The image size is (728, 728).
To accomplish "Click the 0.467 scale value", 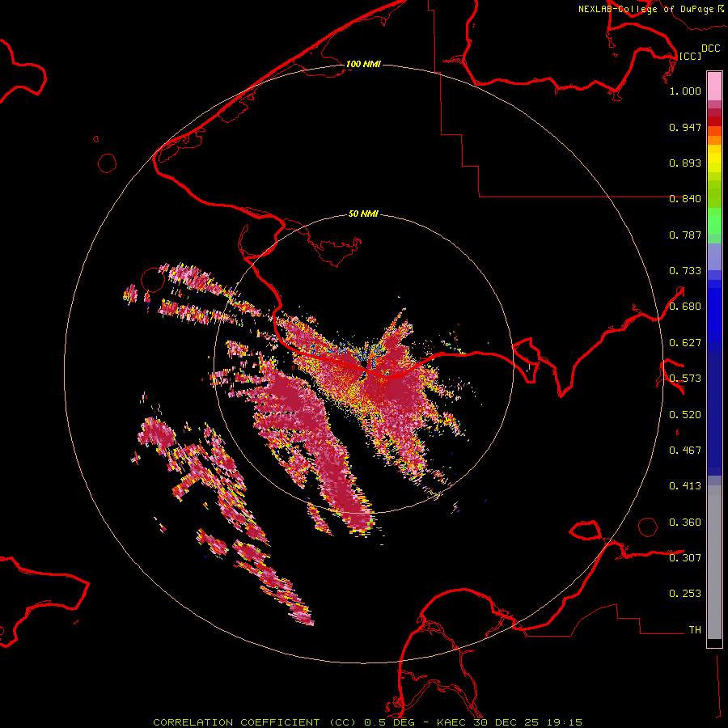I will point(685,451).
